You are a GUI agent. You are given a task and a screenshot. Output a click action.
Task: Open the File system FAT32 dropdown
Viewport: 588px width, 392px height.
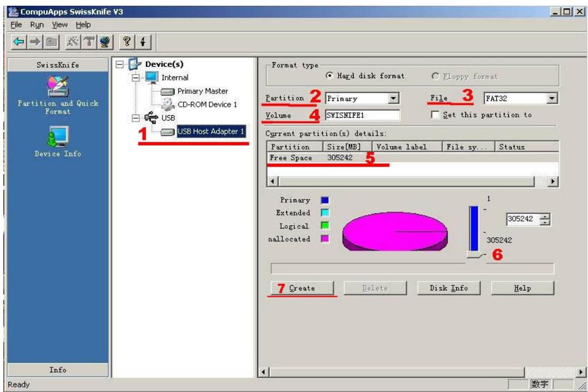[x=551, y=99]
